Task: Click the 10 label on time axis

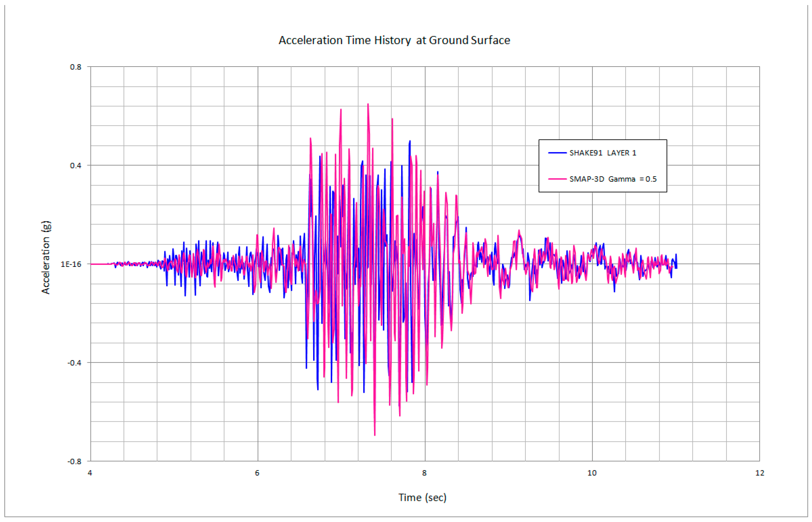Action: point(592,473)
